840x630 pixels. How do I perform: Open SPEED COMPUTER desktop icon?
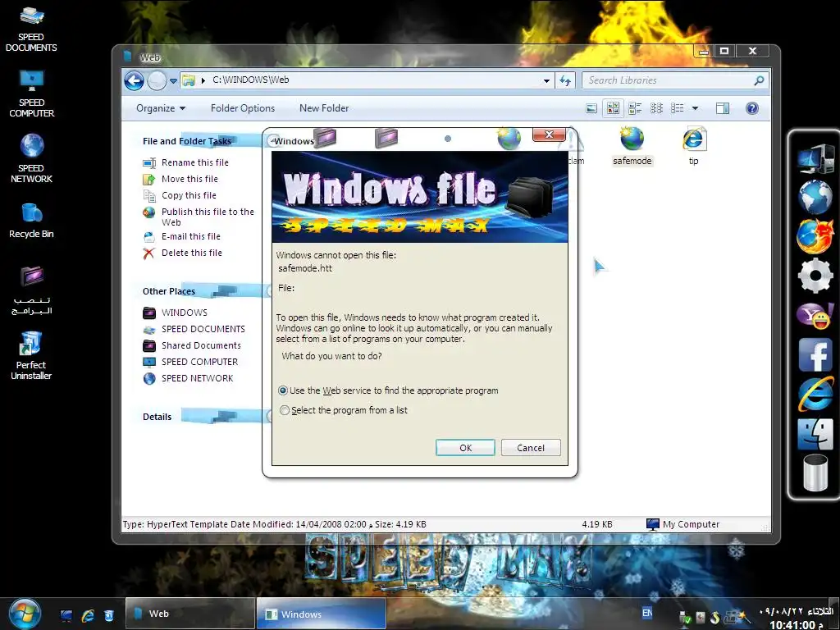coord(31,94)
